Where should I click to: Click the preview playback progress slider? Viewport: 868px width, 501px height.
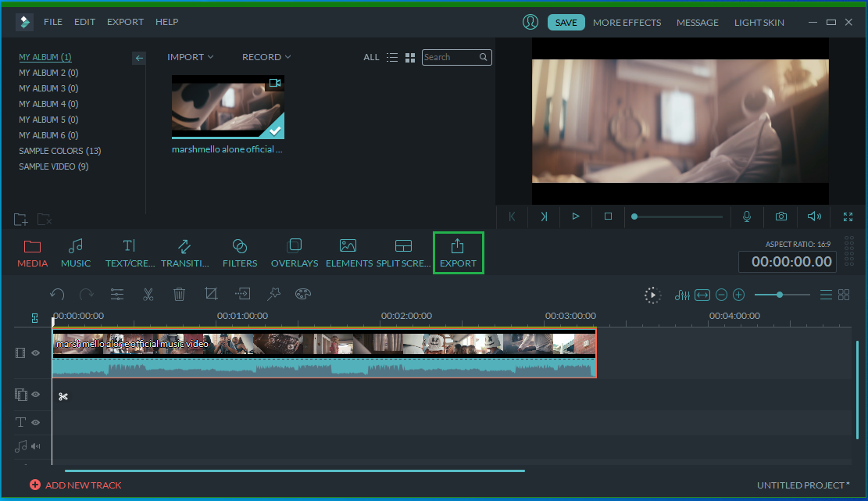[677, 217]
